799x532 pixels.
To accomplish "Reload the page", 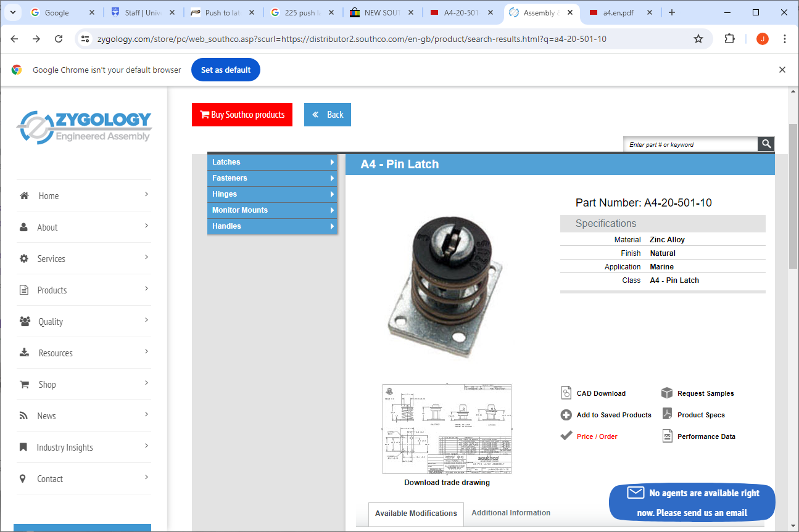I will (x=59, y=39).
